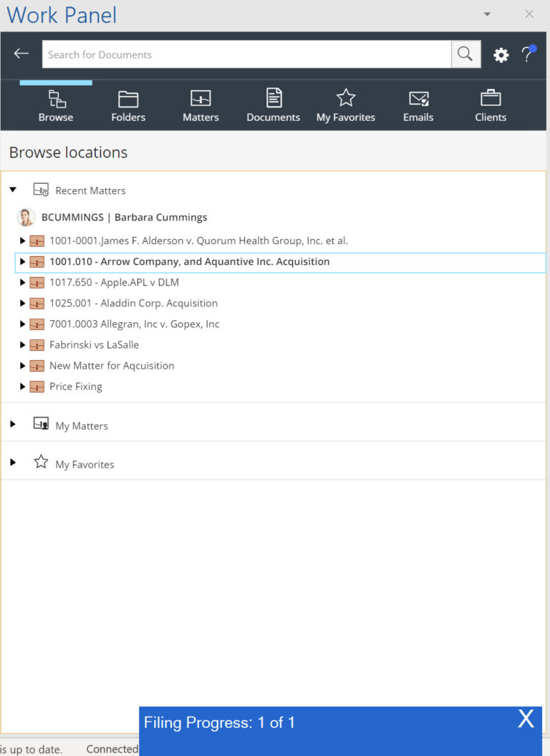Click the search magnifier icon
550x756 pixels.
[x=465, y=54]
